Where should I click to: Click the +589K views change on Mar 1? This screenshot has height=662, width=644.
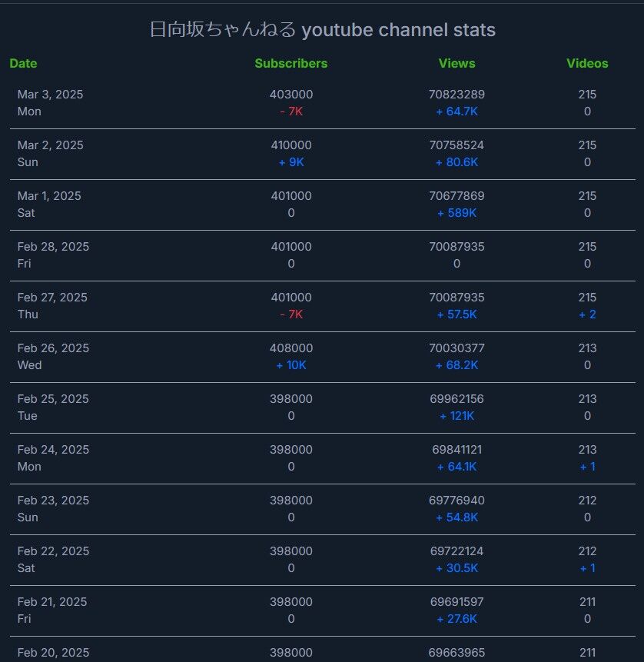[x=456, y=213]
